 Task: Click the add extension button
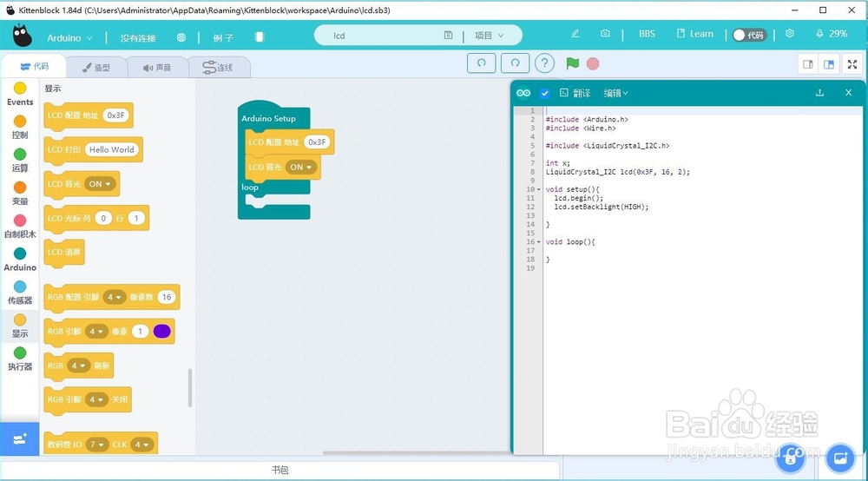point(20,439)
